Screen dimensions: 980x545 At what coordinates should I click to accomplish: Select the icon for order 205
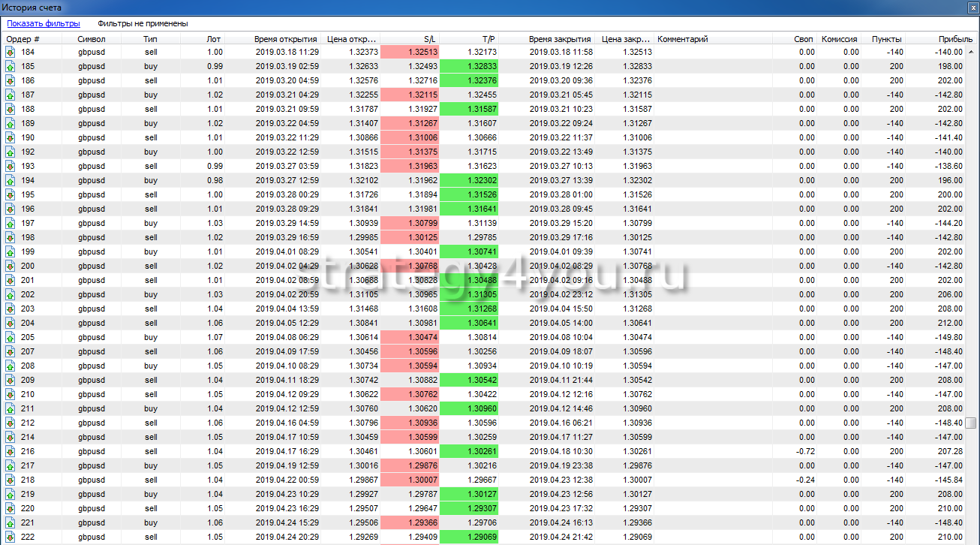pos(10,338)
